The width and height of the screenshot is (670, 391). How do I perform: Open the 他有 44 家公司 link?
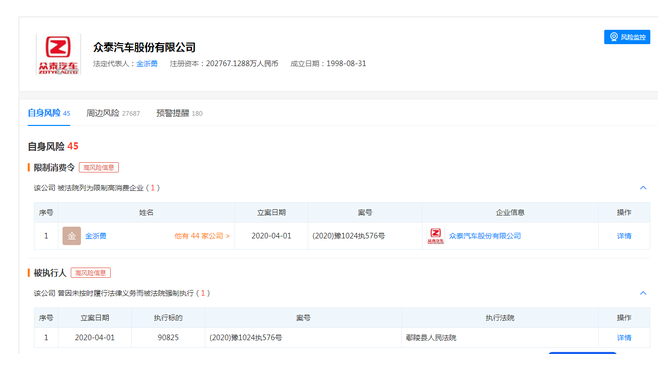pos(202,236)
